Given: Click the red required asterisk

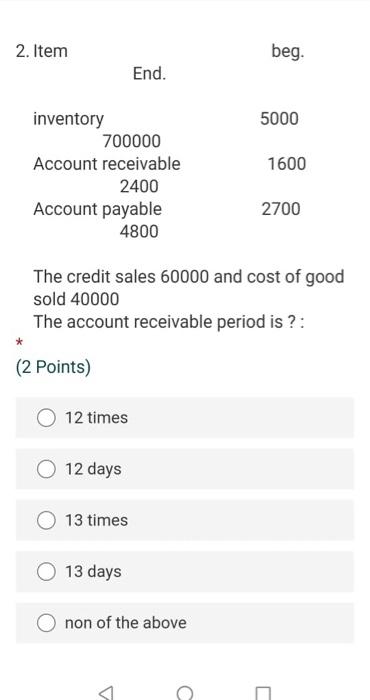Looking at the screenshot, I should tap(19, 343).
